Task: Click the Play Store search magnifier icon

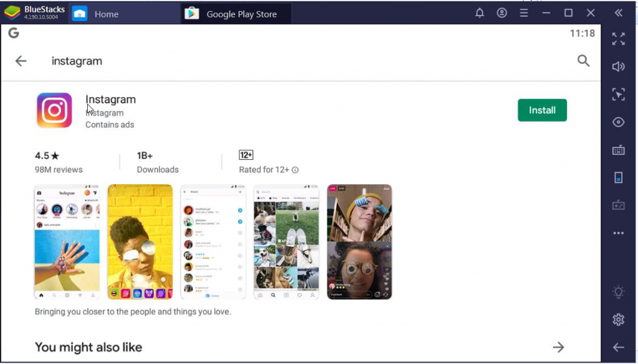Action: coord(583,61)
